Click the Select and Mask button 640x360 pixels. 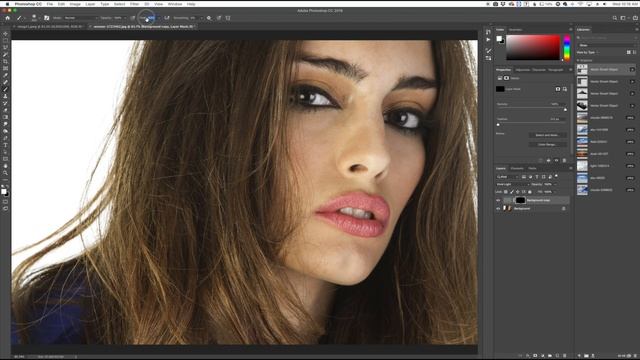pyautogui.click(x=547, y=135)
